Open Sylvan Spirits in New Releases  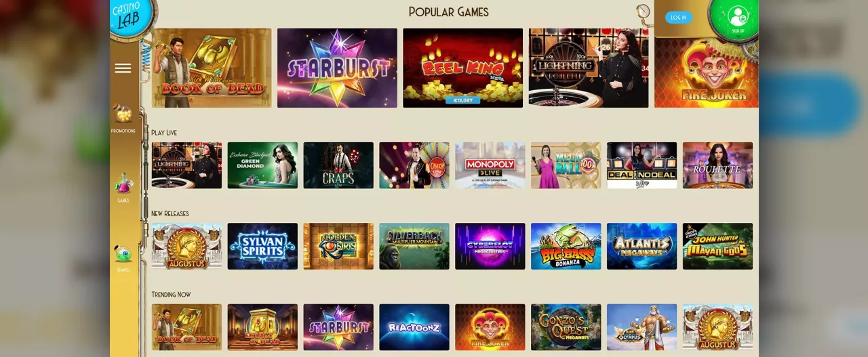pos(262,246)
